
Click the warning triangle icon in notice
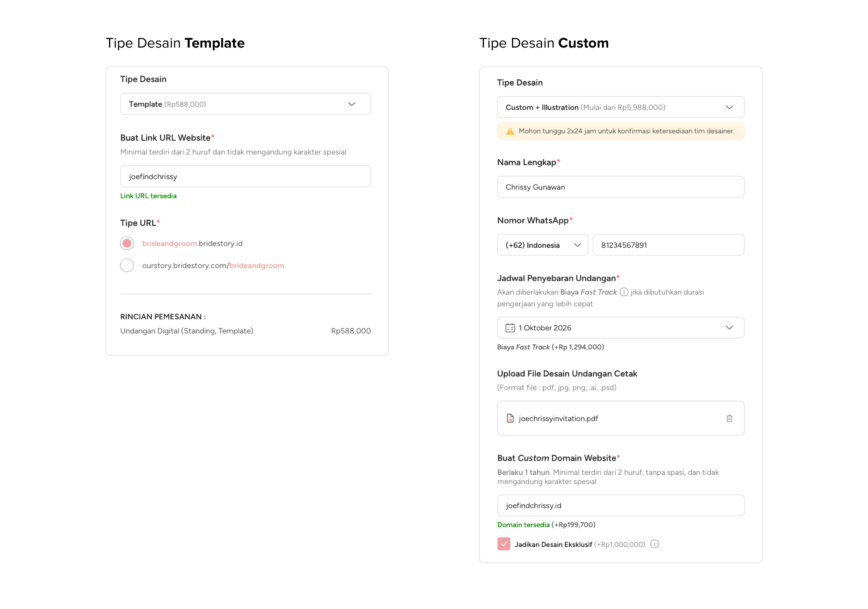click(510, 131)
